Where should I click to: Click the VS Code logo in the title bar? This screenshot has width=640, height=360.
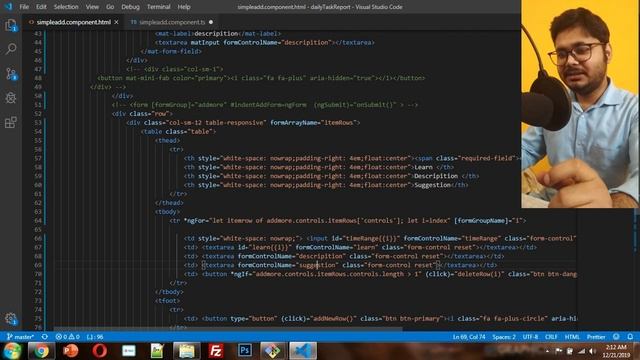point(8,7)
